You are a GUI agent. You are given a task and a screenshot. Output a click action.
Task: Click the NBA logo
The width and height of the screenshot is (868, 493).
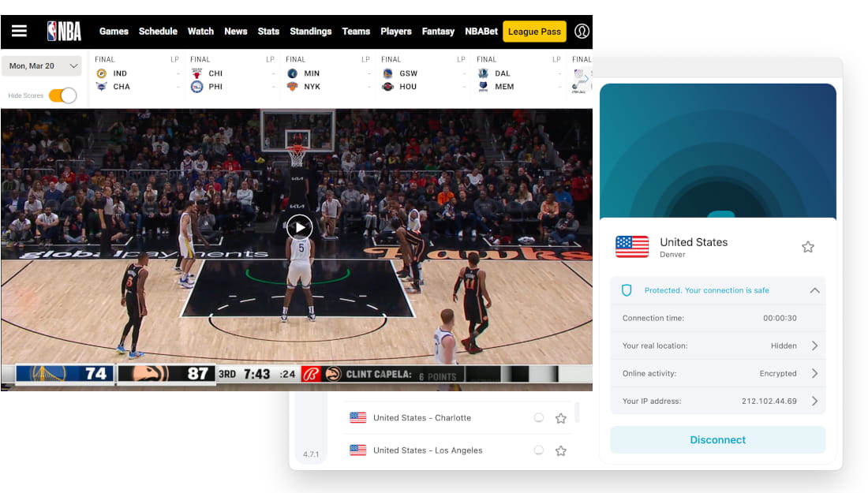click(x=64, y=31)
